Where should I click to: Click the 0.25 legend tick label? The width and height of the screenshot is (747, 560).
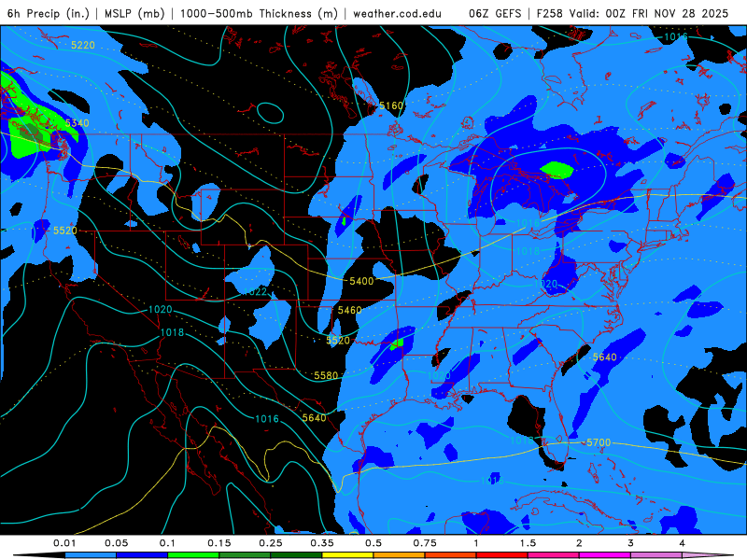click(271, 543)
